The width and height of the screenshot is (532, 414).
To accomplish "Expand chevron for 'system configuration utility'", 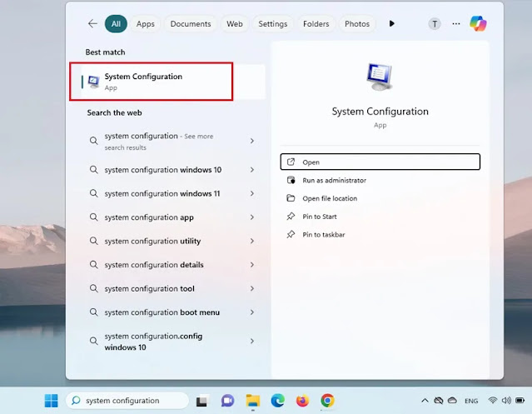I will (x=252, y=241).
